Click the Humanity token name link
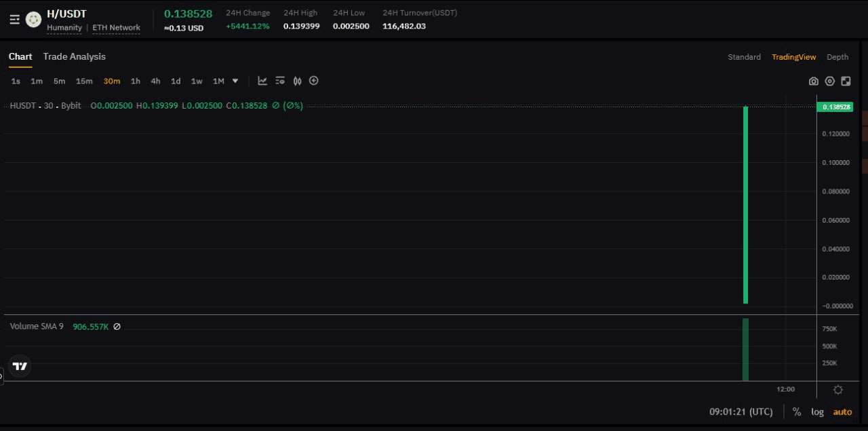The height and width of the screenshot is (431, 868). [64, 28]
